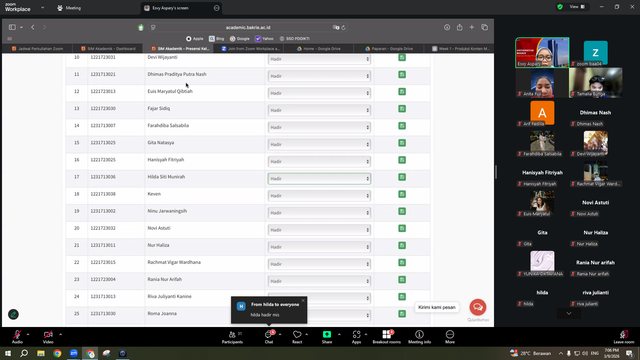Click the academic.bakrie.ac.id address bar
Viewport: 640px width, 360px height.
click(x=248, y=27)
